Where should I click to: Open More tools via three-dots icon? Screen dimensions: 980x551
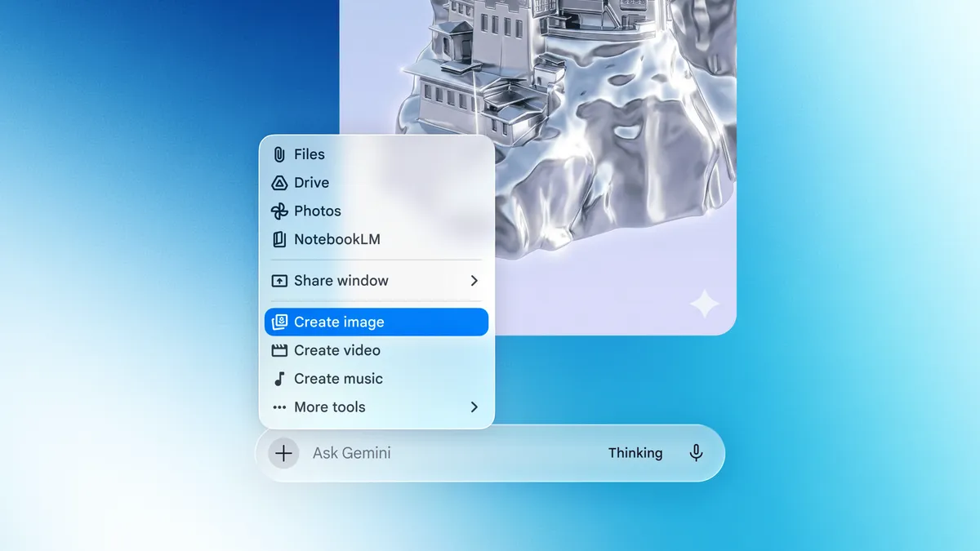279,407
